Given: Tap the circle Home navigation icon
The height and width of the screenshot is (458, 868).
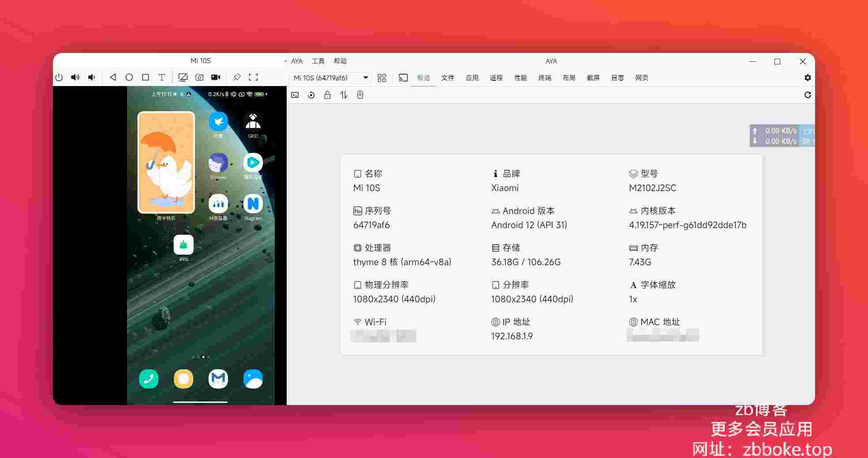Looking at the screenshot, I should tap(129, 77).
